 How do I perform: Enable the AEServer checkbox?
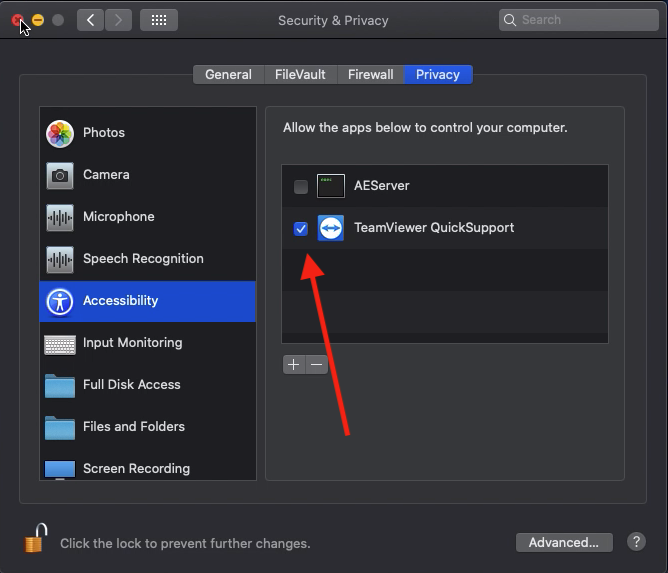(x=301, y=186)
